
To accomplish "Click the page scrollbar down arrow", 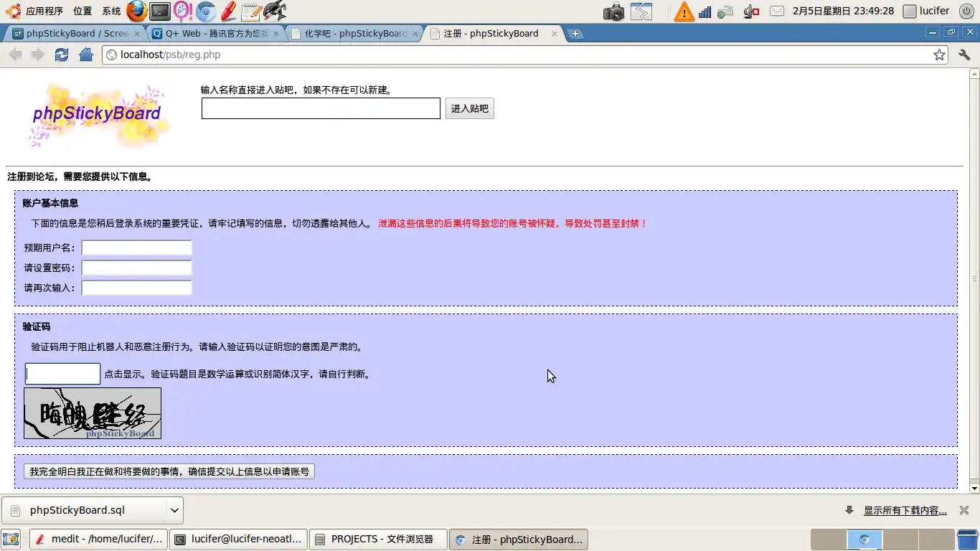I will [x=974, y=489].
